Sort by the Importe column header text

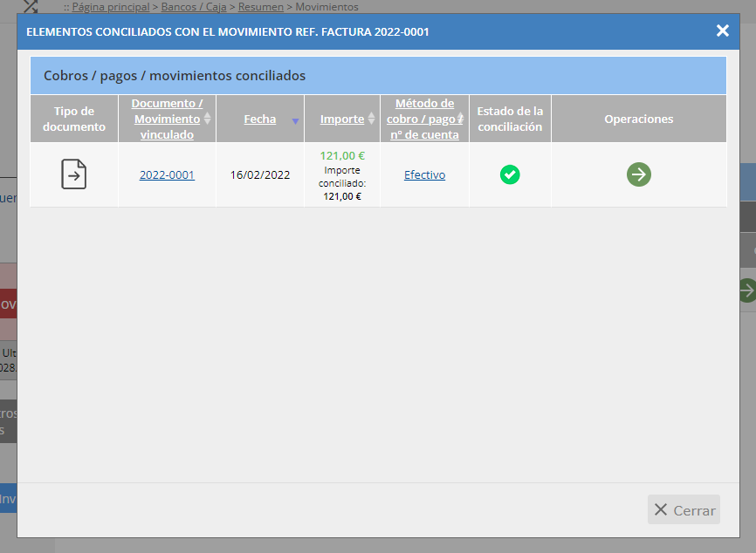pos(341,119)
